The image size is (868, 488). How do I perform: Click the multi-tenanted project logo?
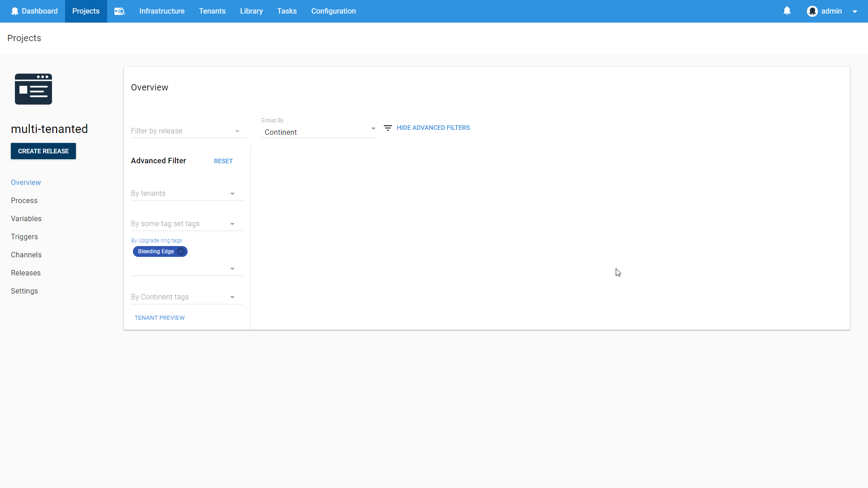pos(33,89)
